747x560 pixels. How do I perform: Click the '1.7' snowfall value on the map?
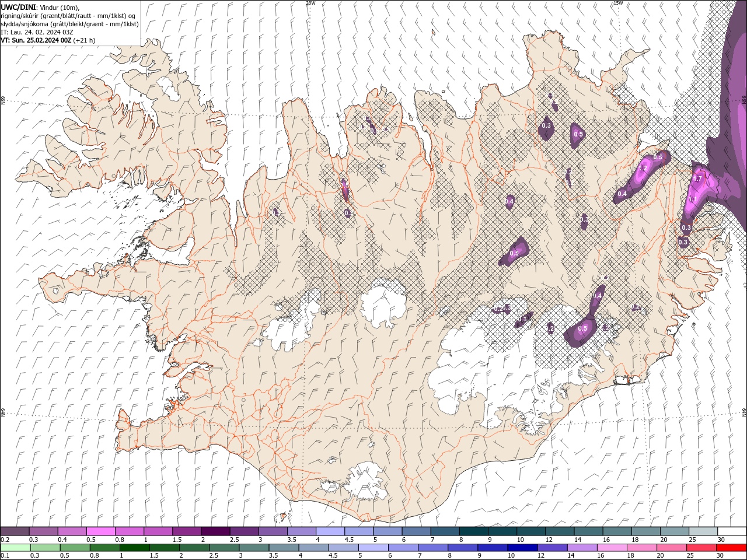click(x=697, y=178)
